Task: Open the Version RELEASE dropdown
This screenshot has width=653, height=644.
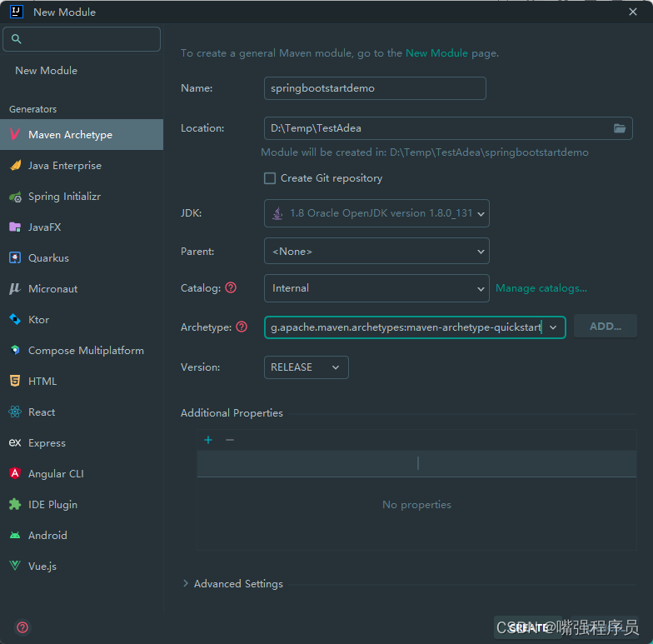Action: click(x=307, y=367)
